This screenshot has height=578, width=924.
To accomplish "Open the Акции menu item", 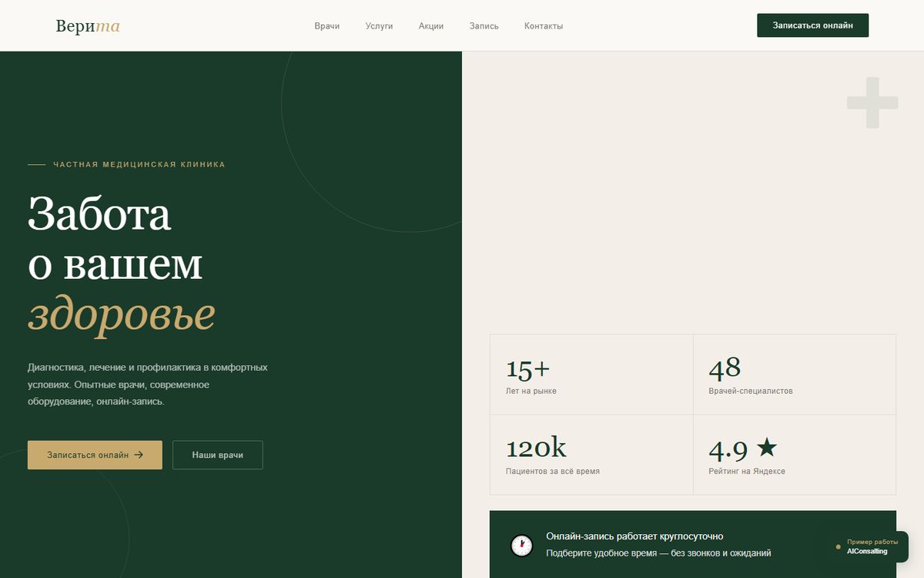I will [431, 25].
